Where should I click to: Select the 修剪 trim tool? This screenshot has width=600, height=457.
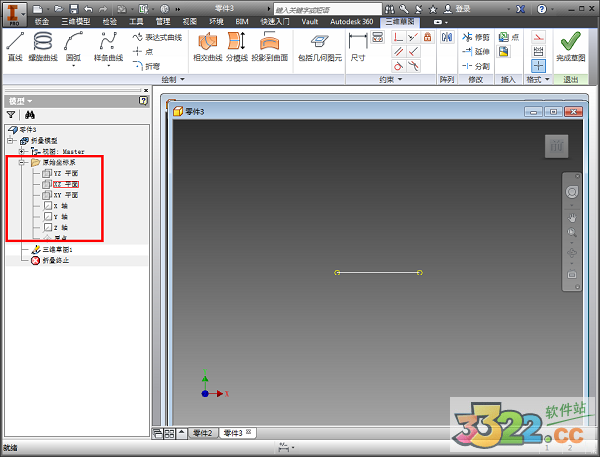pos(476,37)
